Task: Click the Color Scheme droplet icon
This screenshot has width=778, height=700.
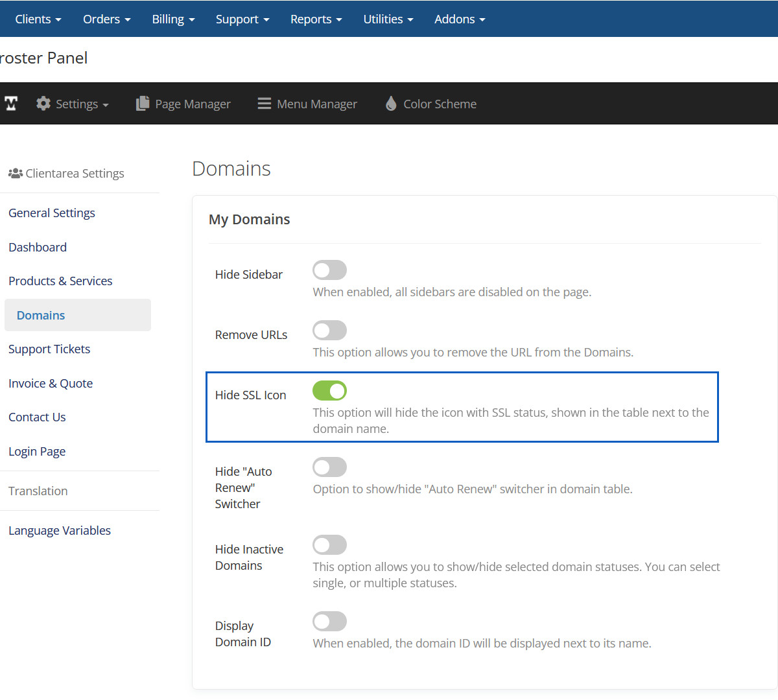Action: 391,104
